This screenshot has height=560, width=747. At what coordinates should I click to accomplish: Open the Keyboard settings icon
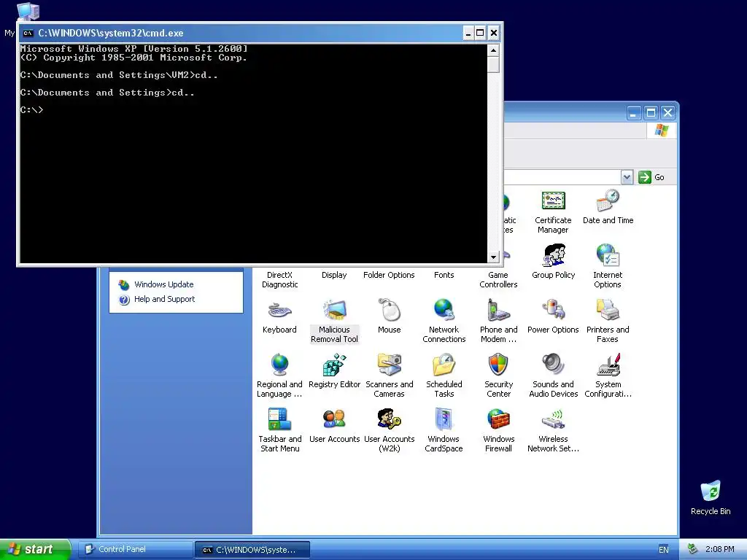click(279, 316)
